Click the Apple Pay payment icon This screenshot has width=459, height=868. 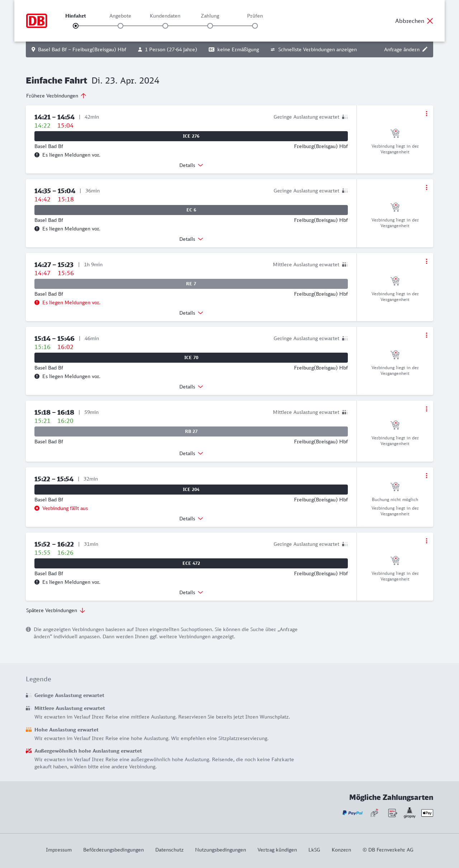[427, 813]
